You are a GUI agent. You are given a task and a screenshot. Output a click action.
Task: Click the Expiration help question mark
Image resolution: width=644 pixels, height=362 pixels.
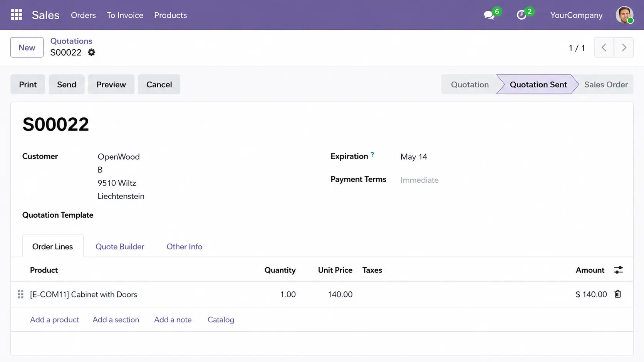372,155
